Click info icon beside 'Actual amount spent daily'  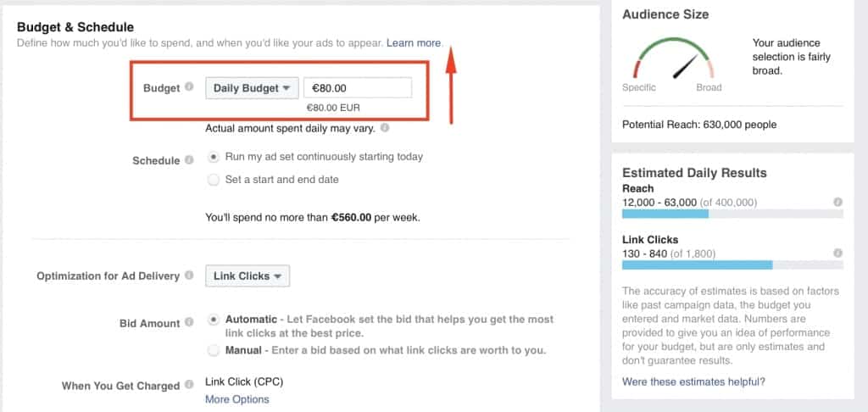385,129
